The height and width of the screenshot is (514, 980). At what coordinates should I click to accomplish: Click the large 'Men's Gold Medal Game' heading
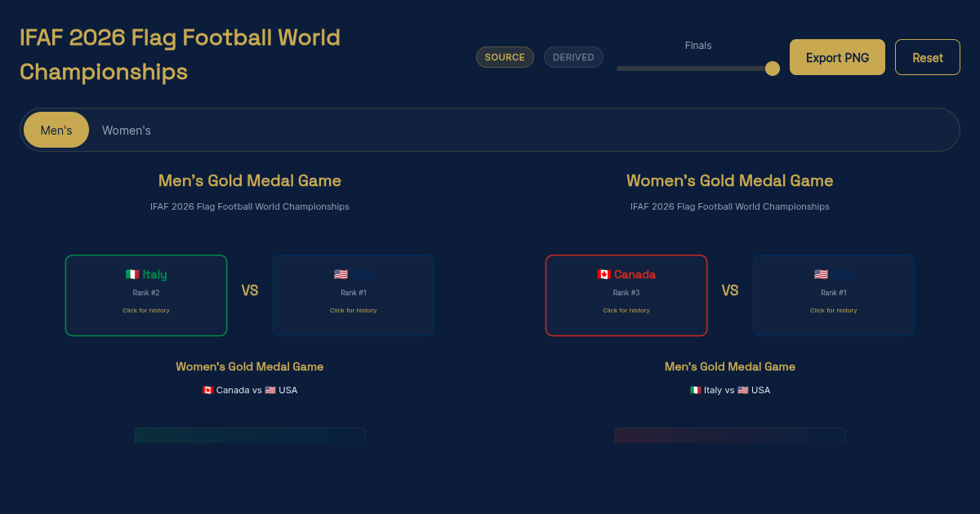point(250,180)
